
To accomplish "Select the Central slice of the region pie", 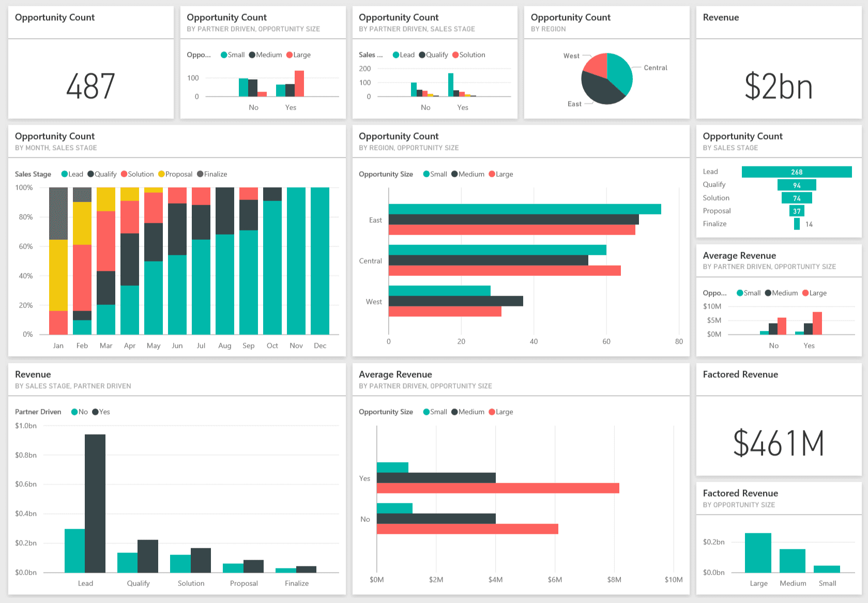I will tap(618, 72).
